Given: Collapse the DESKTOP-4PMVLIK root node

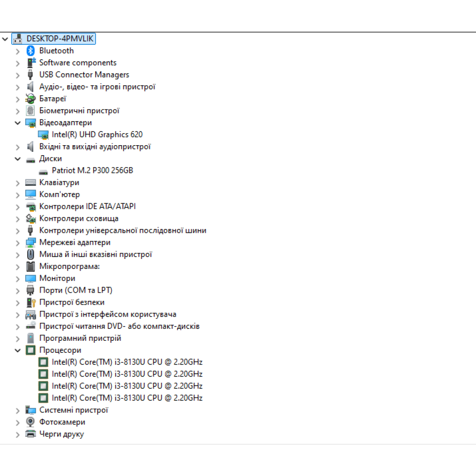Looking at the screenshot, I should [x=5, y=39].
